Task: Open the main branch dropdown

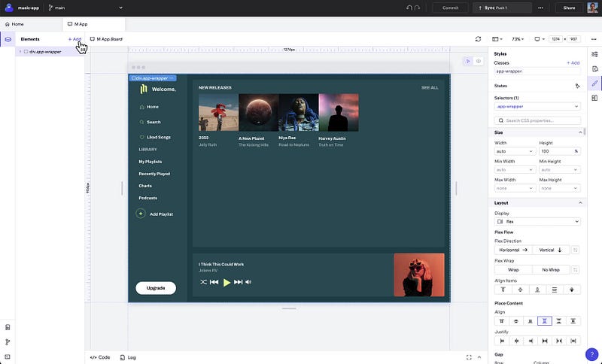Action: (x=85, y=8)
